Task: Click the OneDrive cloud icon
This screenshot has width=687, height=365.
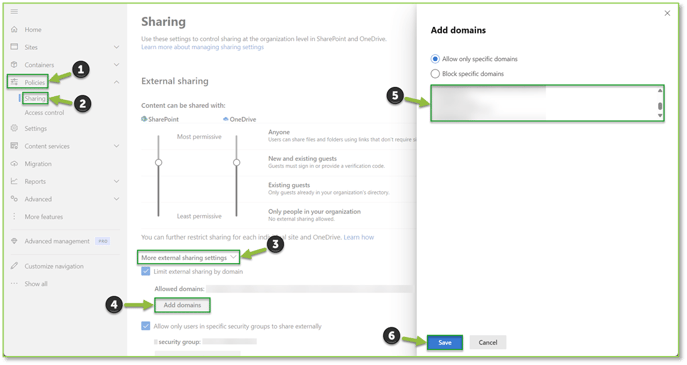Action: [x=226, y=119]
